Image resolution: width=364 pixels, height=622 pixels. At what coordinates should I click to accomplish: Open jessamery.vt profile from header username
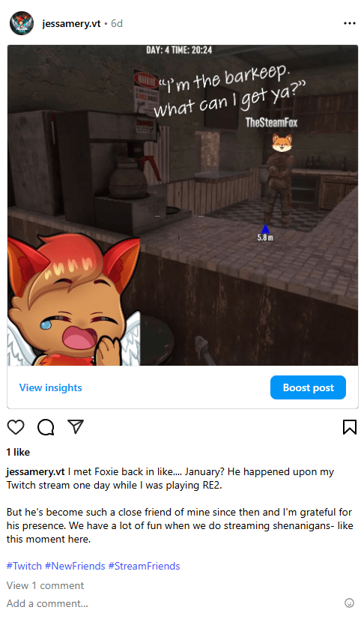[71, 24]
